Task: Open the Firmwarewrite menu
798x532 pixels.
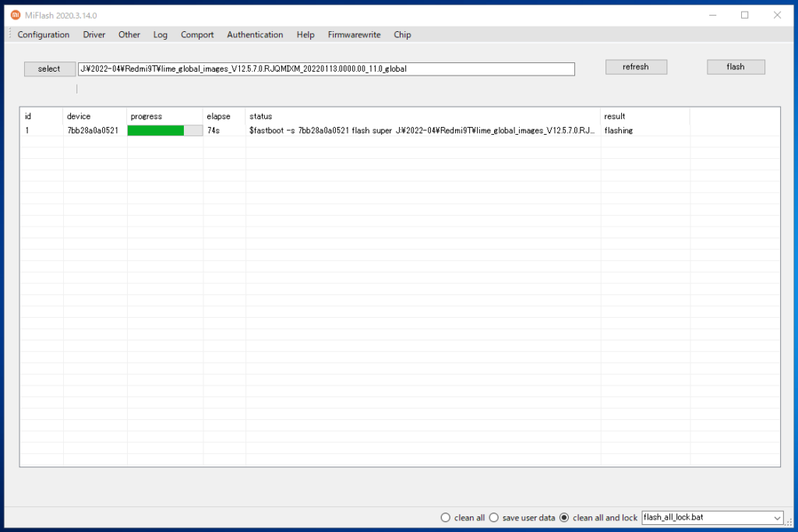Action: pos(354,34)
